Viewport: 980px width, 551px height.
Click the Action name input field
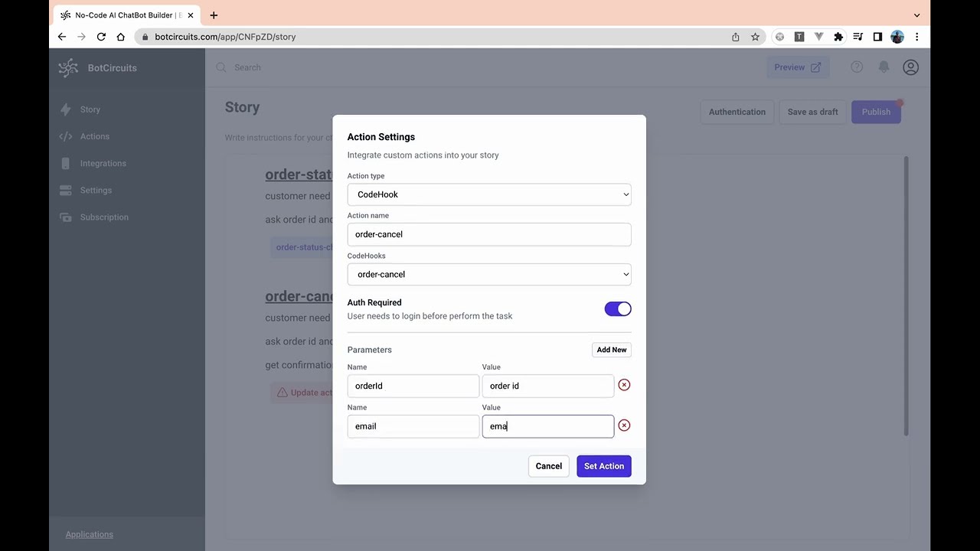point(488,234)
